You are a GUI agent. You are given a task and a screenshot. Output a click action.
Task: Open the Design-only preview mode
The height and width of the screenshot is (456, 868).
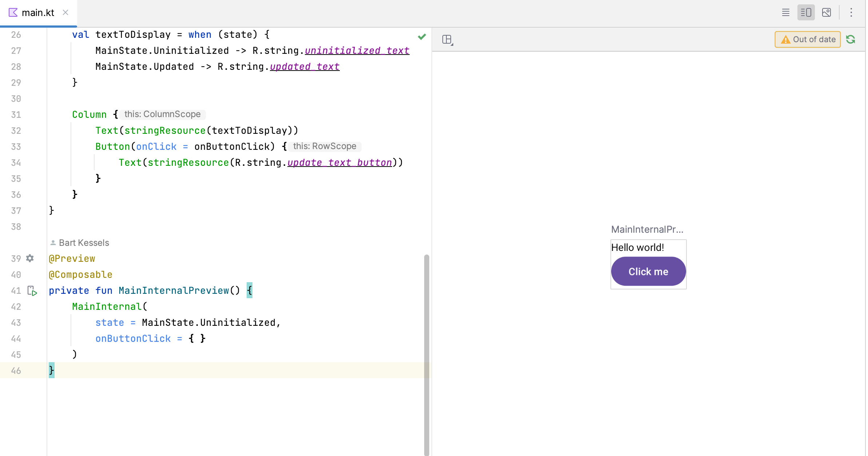pyautogui.click(x=827, y=12)
